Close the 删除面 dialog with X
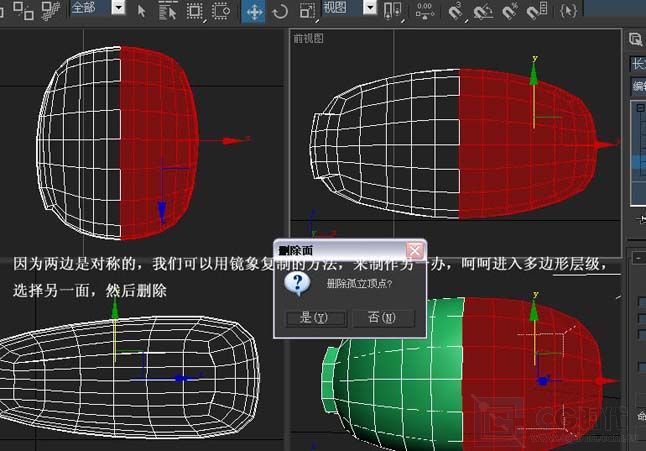Image resolution: width=646 pixels, height=451 pixels. point(415,250)
